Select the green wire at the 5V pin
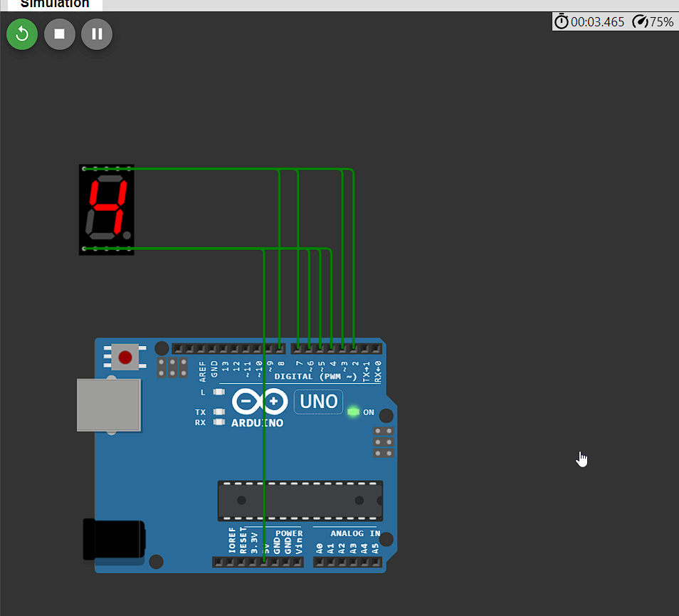 tap(264, 463)
